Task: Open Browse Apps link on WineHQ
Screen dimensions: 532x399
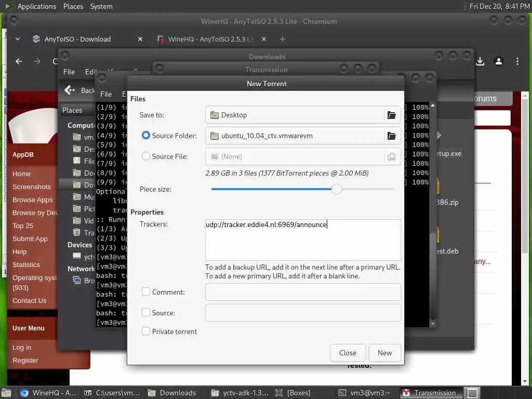Action: (33, 200)
